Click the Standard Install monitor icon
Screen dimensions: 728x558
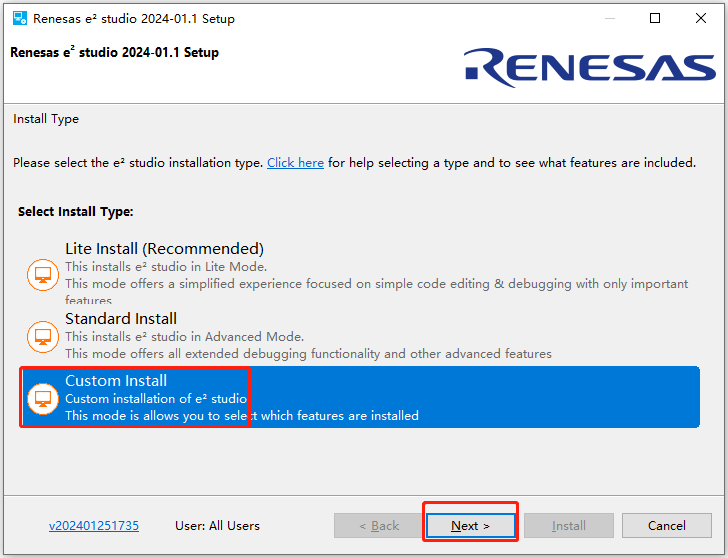(42, 336)
